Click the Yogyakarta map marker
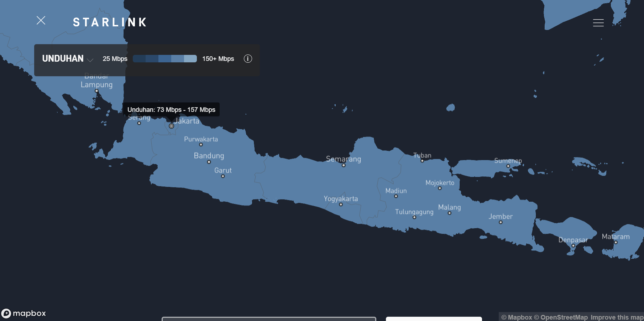Image resolution: width=644 pixels, height=321 pixels. [x=341, y=204]
